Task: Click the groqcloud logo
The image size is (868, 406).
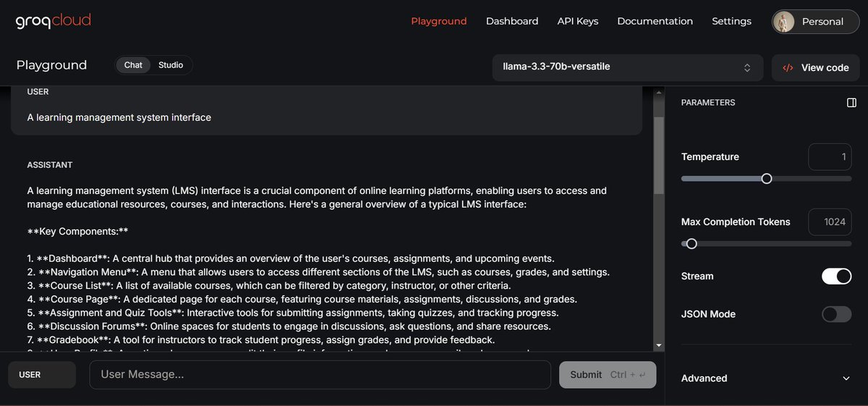Action: click(x=53, y=21)
